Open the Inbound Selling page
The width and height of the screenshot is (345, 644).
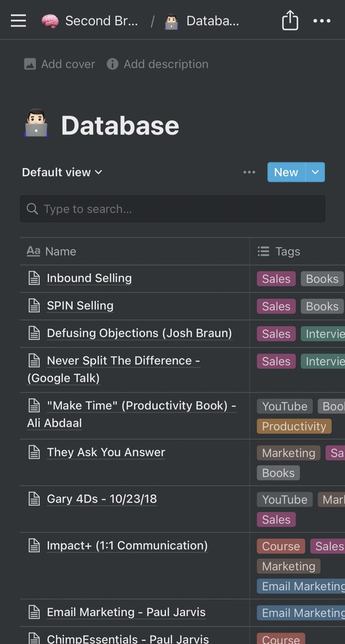(89, 278)
